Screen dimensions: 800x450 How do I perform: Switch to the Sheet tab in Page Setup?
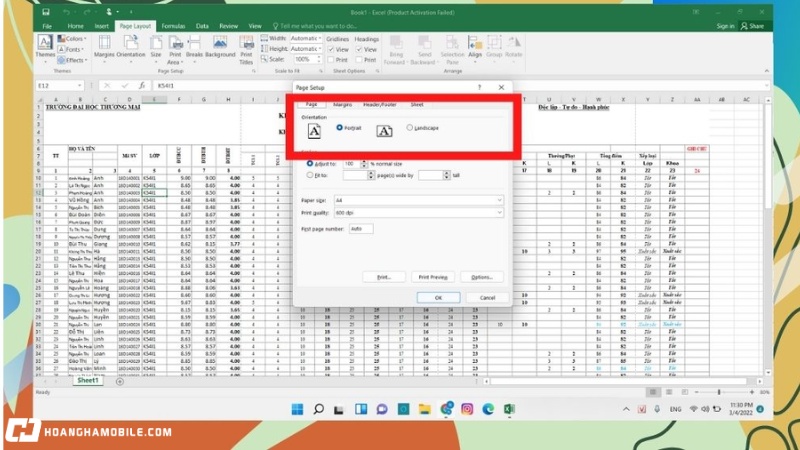417,105
